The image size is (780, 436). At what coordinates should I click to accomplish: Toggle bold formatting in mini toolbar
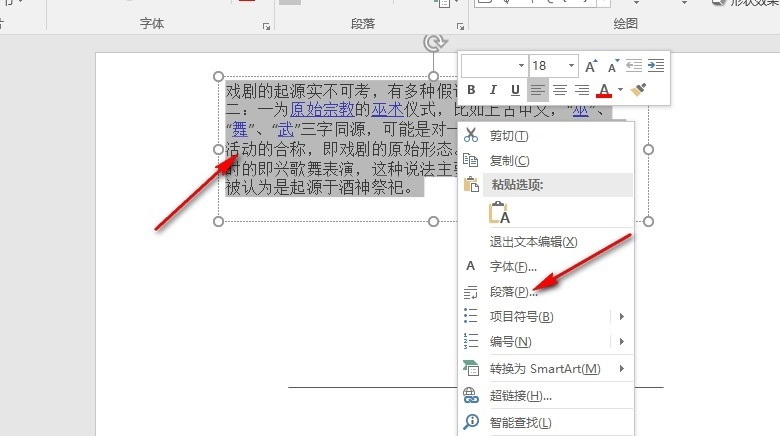click(472, 90)
